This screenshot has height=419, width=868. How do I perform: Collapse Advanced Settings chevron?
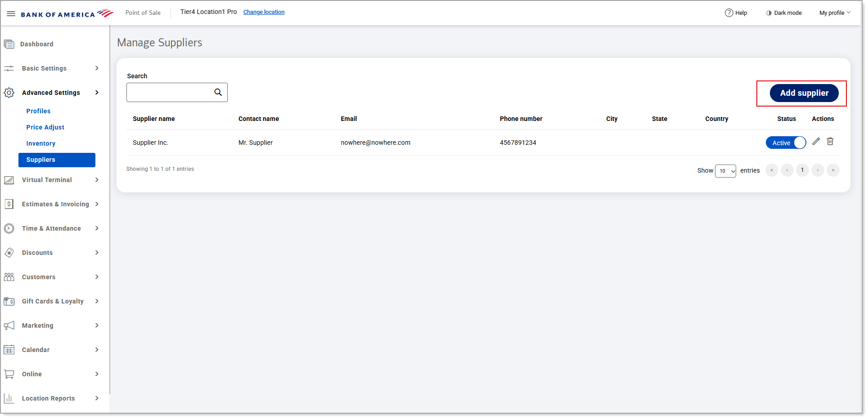(x=97, y=93)
